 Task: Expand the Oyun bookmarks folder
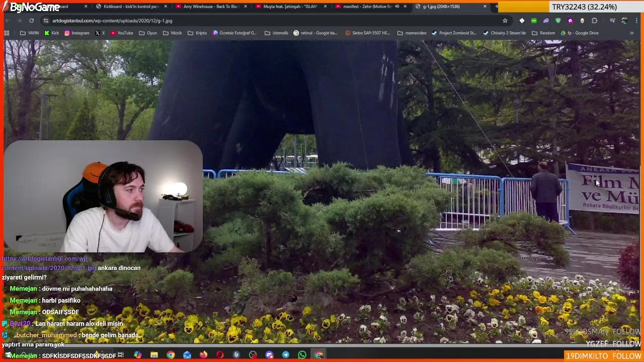[x=148, y=33]
